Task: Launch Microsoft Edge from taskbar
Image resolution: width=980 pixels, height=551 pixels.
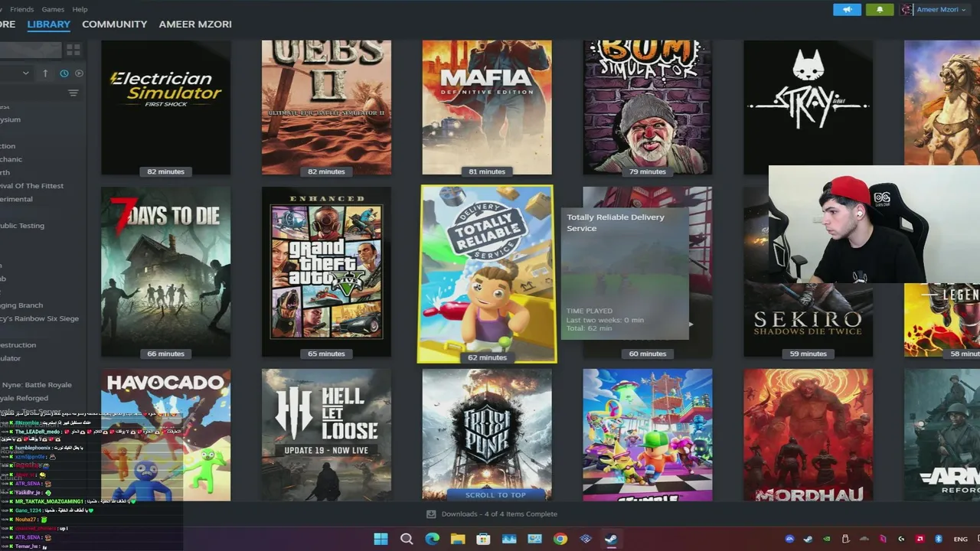Action: tap(432, 539)
